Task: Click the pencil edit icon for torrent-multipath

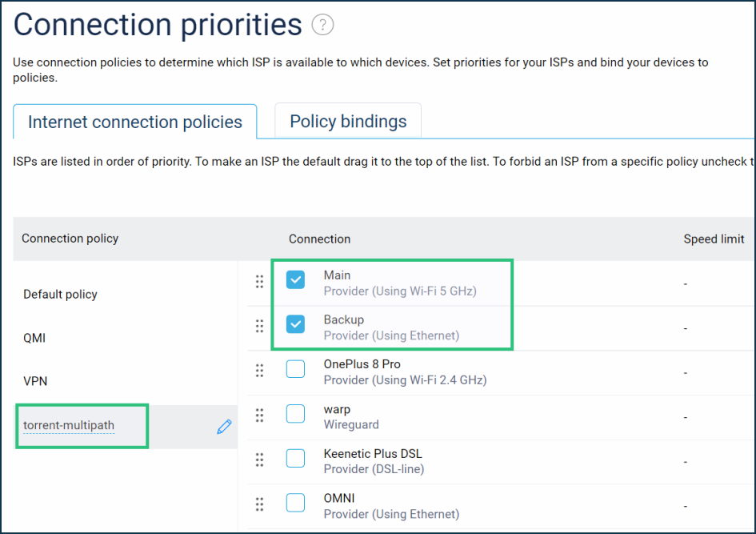Action: click(224, 427)
